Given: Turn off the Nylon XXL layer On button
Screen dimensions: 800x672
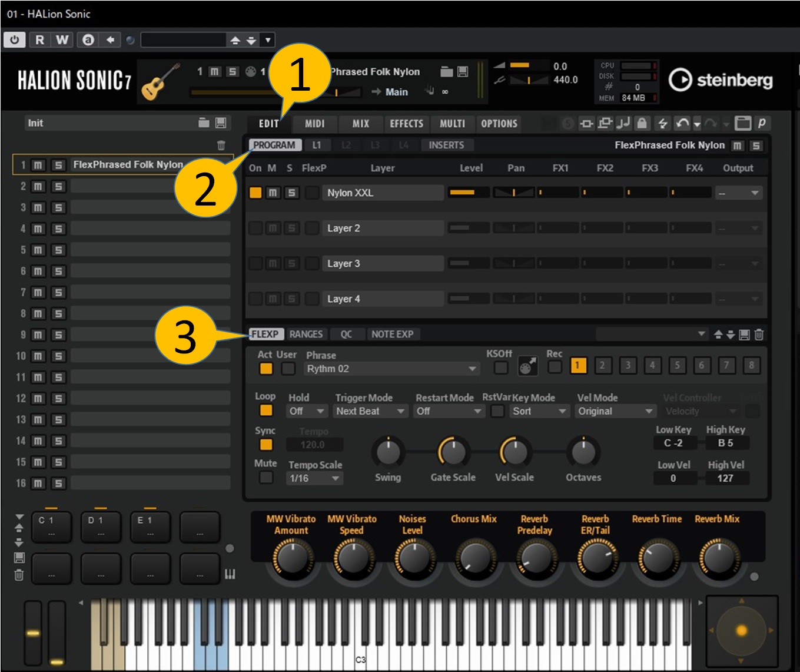Looking at the screenshot, I should click(x=255, y=193).
